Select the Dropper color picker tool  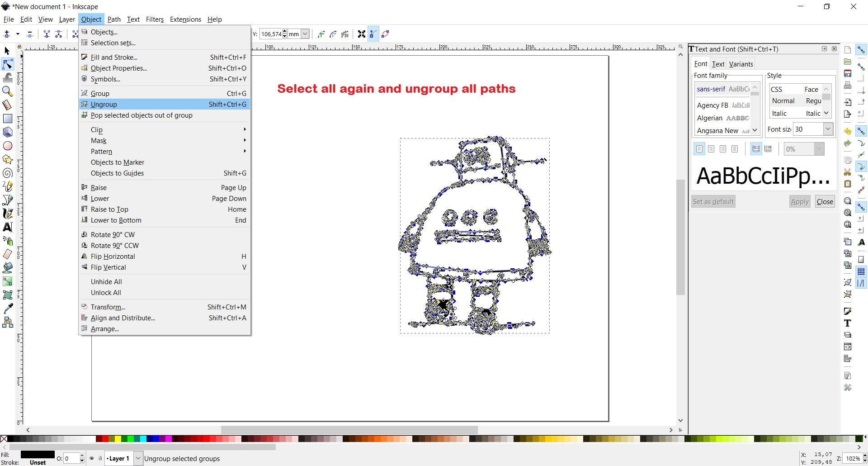[8, 309]
